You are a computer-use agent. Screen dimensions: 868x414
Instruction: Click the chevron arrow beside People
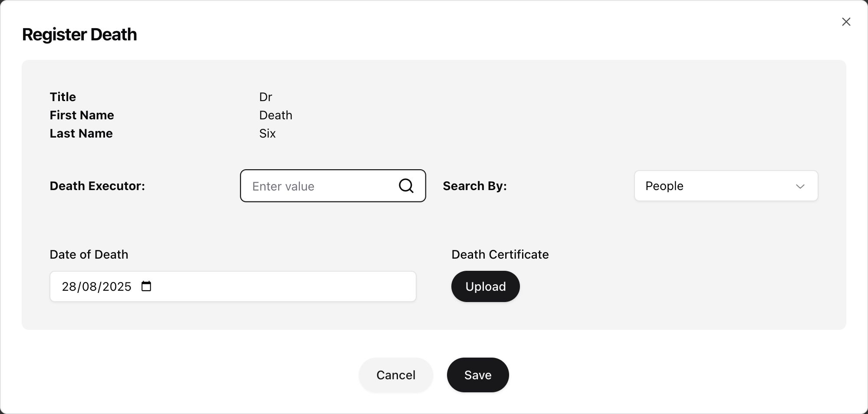(800, 186)
